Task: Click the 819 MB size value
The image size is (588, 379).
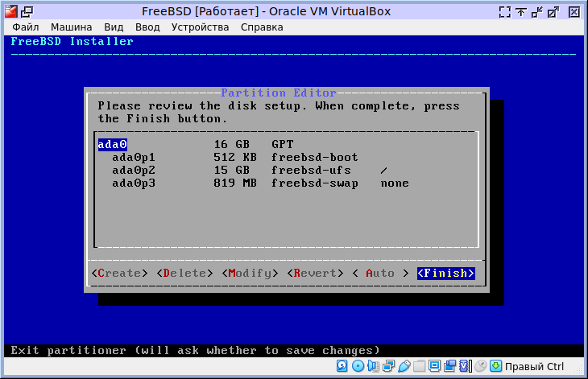Action: (235, 183)
